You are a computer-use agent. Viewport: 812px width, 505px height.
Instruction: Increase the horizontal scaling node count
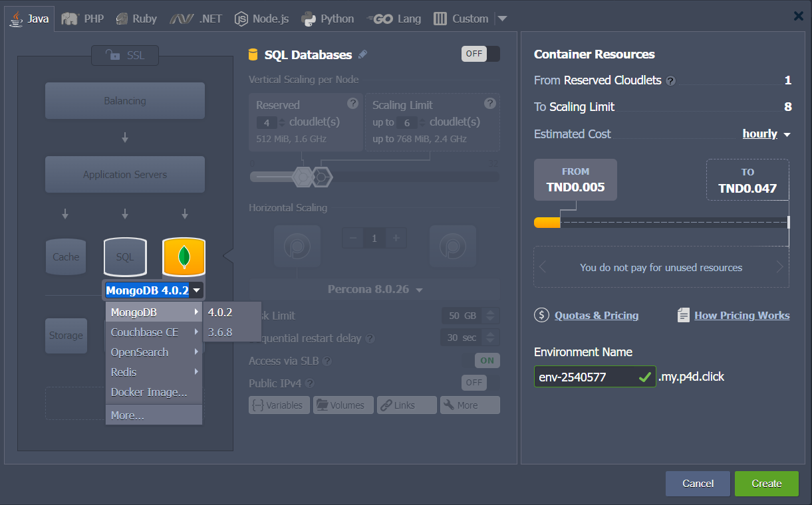[x=396, y=238]
